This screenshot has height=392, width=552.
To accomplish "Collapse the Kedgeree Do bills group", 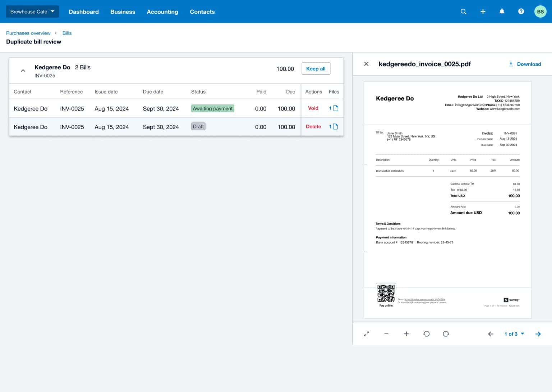I will [23, 70].
